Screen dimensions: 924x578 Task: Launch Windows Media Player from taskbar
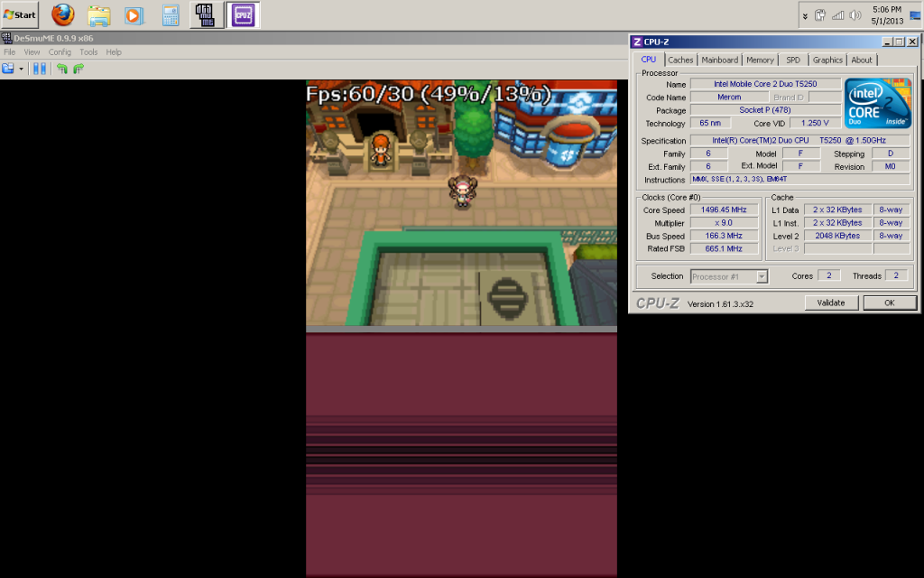click(134, 15)
